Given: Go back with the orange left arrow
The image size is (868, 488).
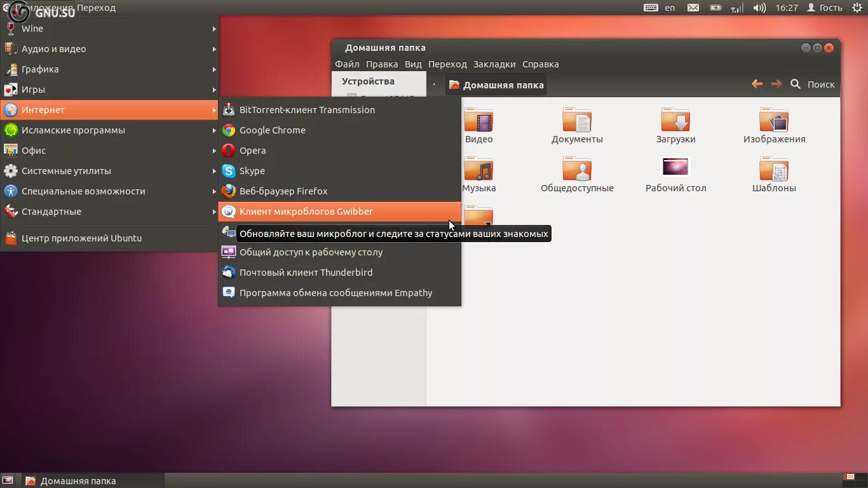Looking at the screenshot, I should click(x=757, y=84).
